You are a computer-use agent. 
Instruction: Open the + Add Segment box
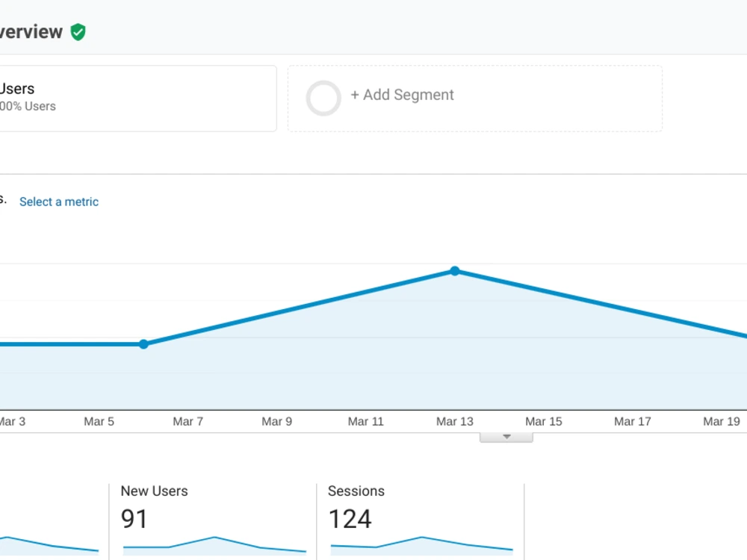tap(475, 99)
